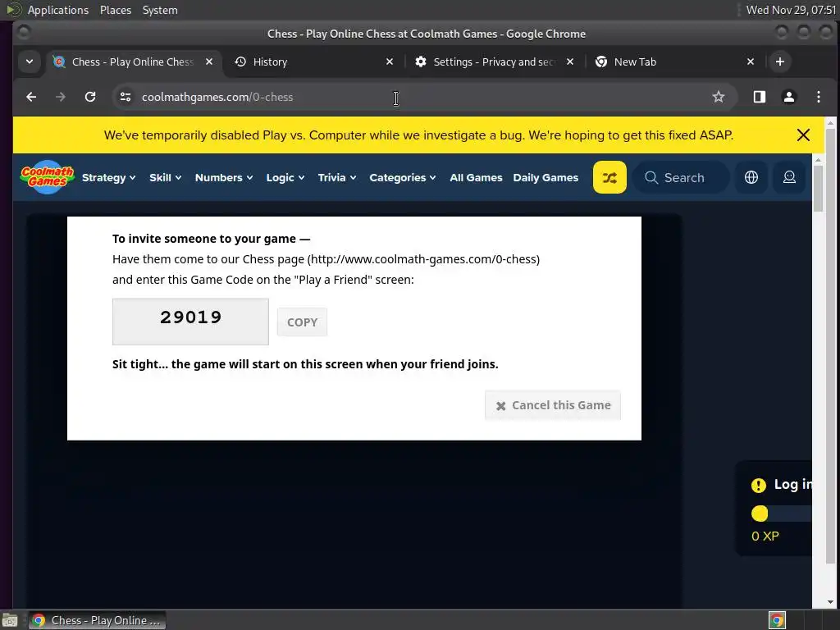Copy the game code with COPY button
Viewport: 840px width, 630px height.
pyautogui.click(x=302, y=322)
